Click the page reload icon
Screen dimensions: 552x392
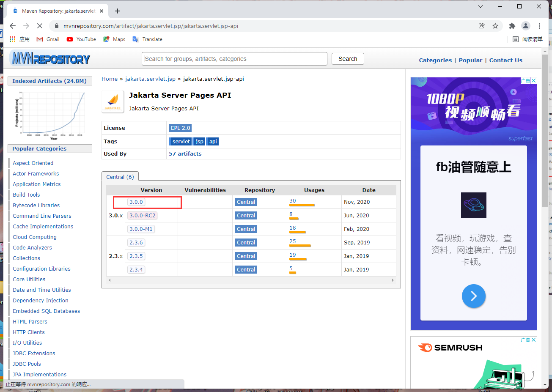[x=40, y=26]
